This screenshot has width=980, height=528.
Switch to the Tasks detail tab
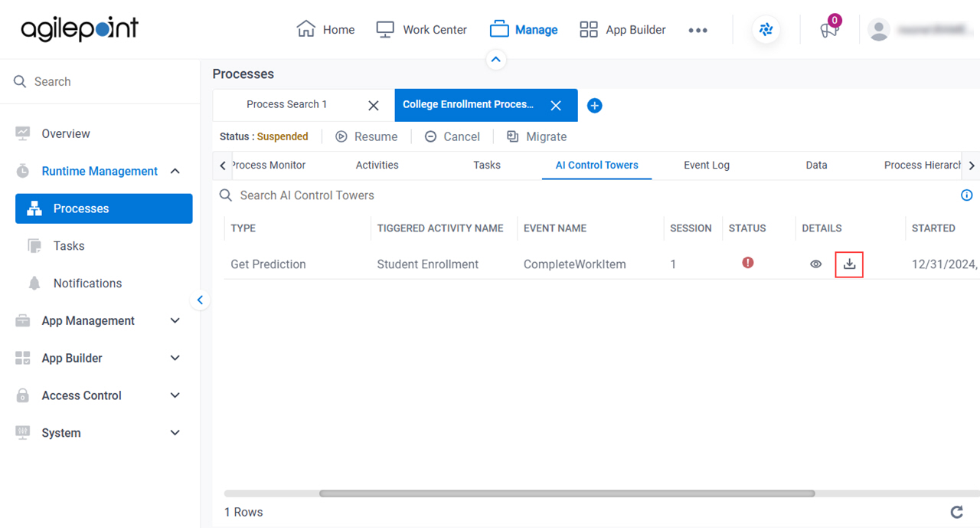487,165
